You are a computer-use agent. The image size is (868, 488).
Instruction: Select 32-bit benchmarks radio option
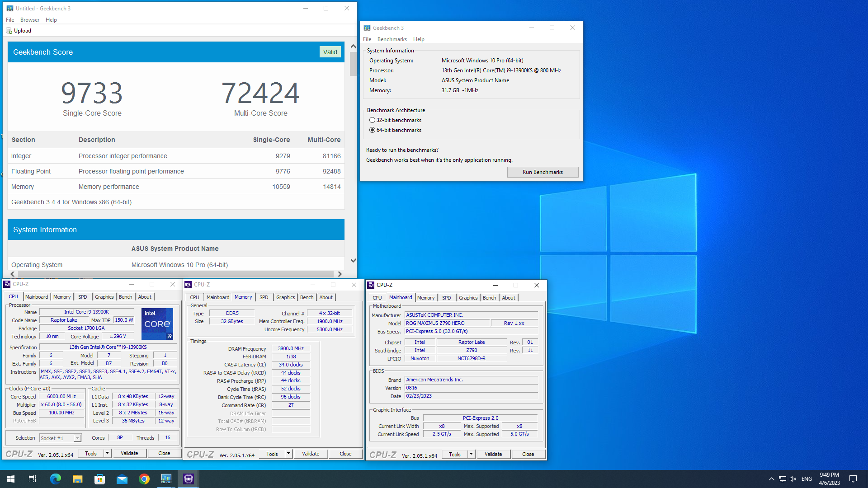(x=372, y=120)
